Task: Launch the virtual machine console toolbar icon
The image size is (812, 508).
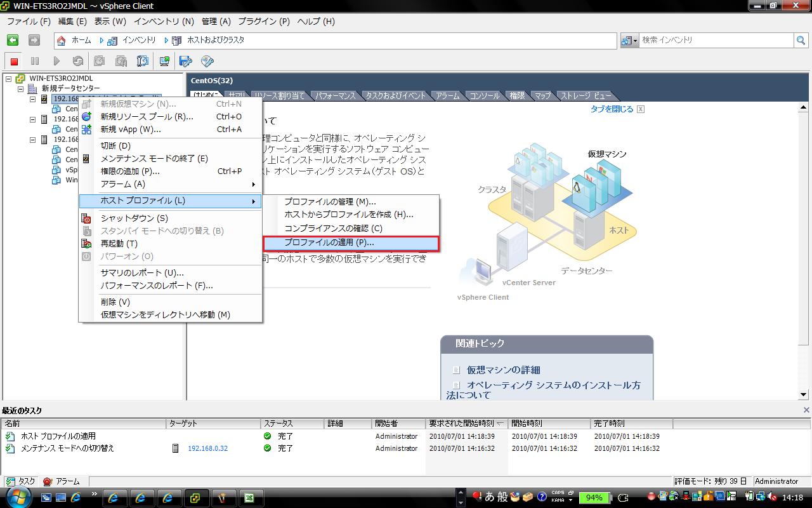Action: (x=164, y=61)
